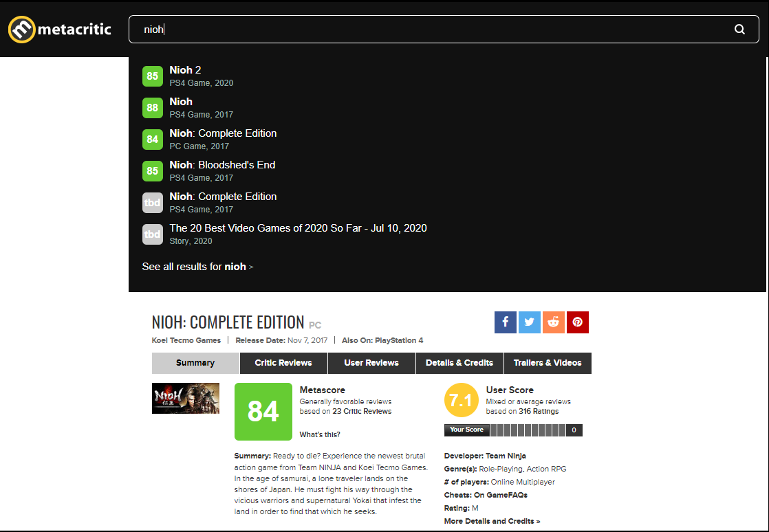The width and height of the screenshot is (769, 532).
Task: Click the Release Date Nov 7, 2017 text
Action: 281,340
